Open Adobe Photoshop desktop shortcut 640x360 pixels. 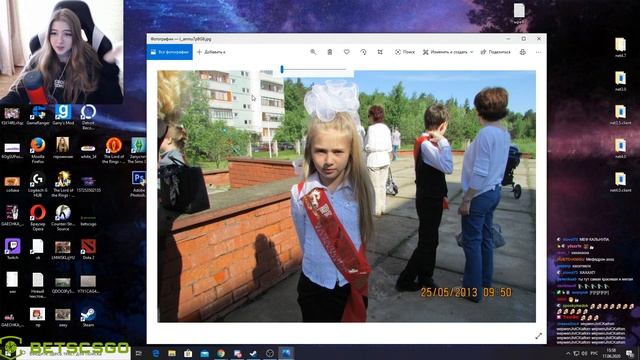(x=138, y=184)
